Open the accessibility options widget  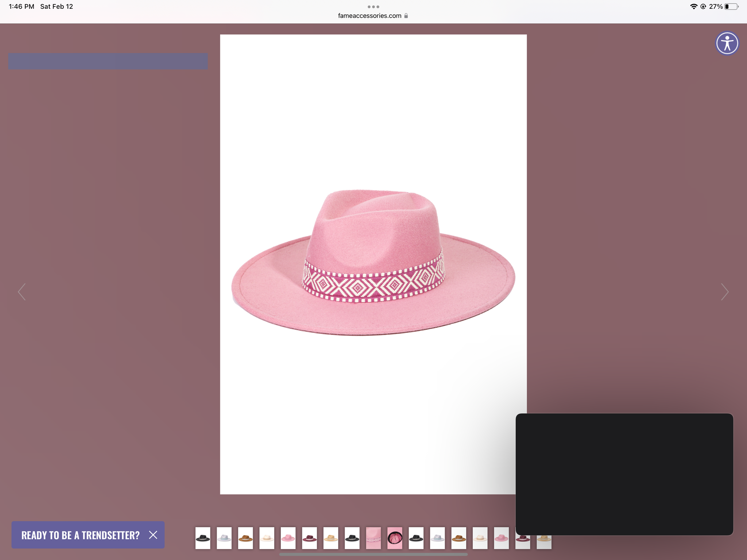[727, 43]
